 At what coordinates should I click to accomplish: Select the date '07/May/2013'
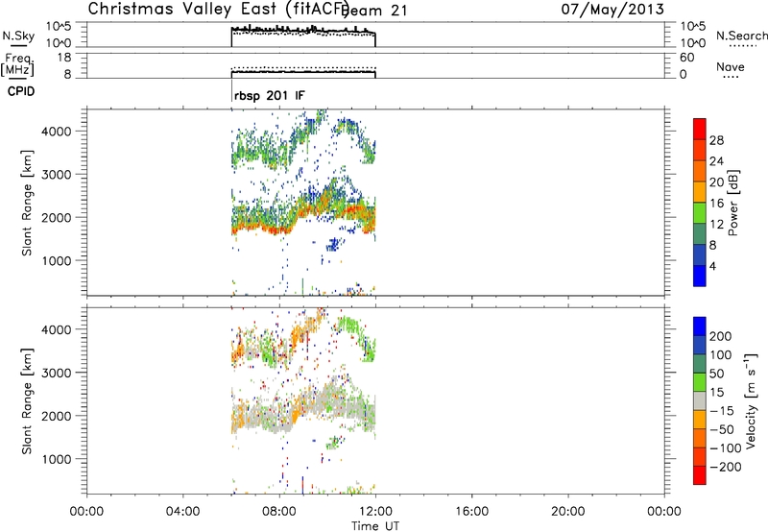(612, 9)
